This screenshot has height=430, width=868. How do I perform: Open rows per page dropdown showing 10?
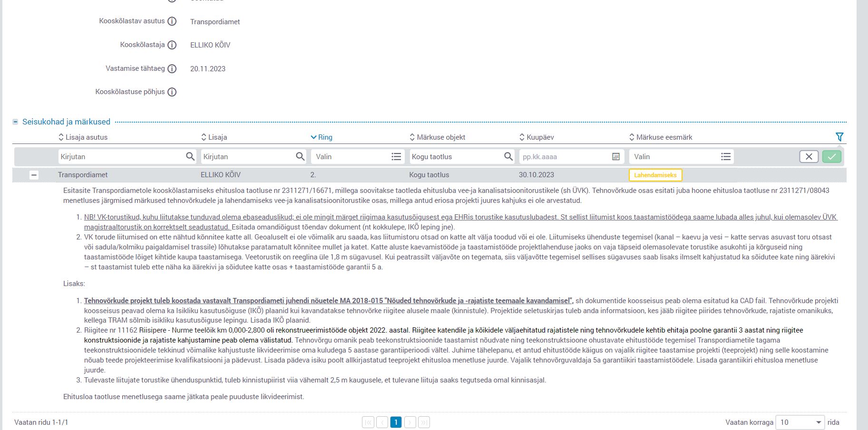[x=800, y=422]
